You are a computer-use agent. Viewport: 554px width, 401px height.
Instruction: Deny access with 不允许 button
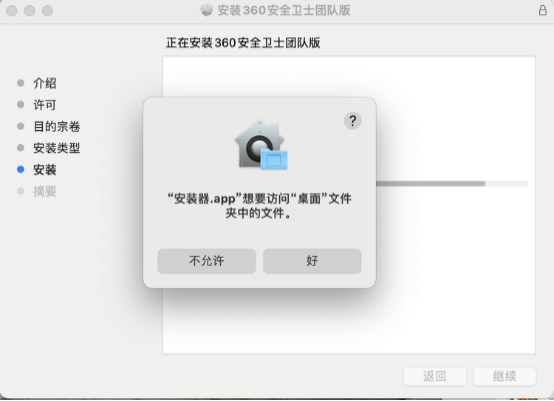point(207,261)
